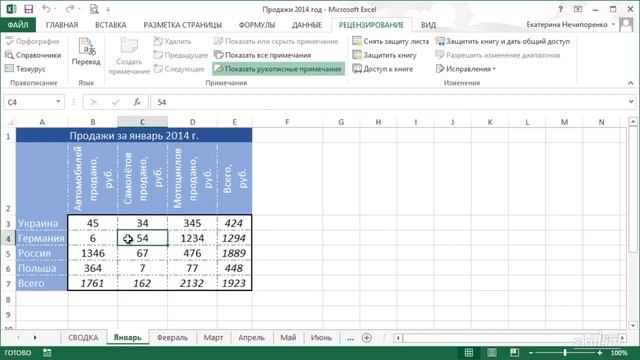Click the formula bar input showing 54

[x=388, y=102]
